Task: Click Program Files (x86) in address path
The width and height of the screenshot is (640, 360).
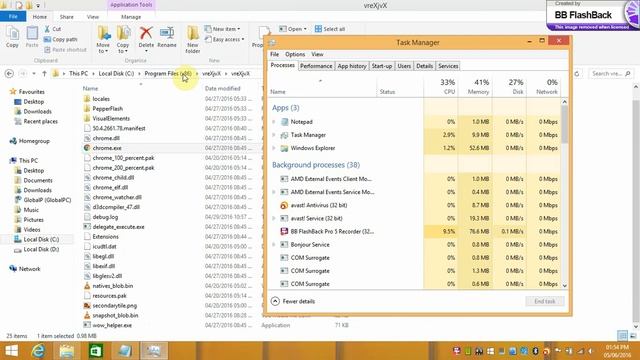Action: coord(168,73)
